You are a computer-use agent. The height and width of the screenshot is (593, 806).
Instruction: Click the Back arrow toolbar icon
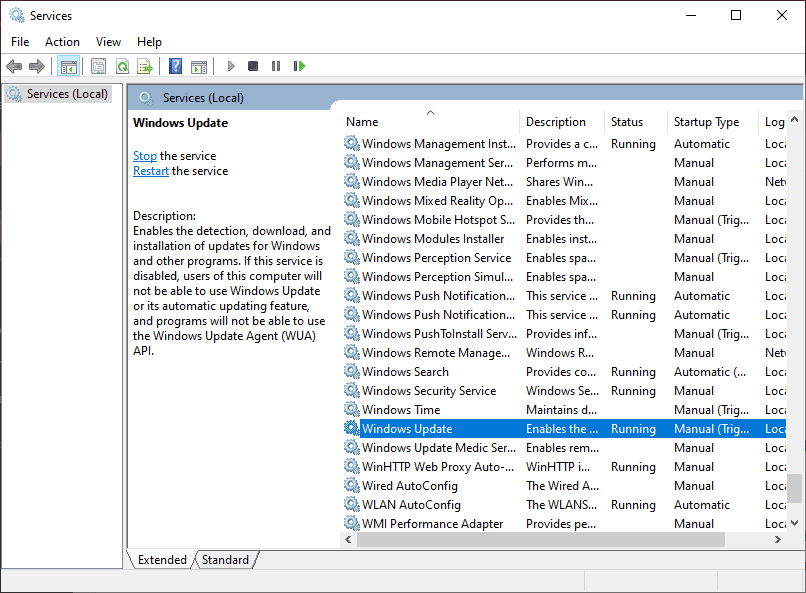tap(14, 66)
